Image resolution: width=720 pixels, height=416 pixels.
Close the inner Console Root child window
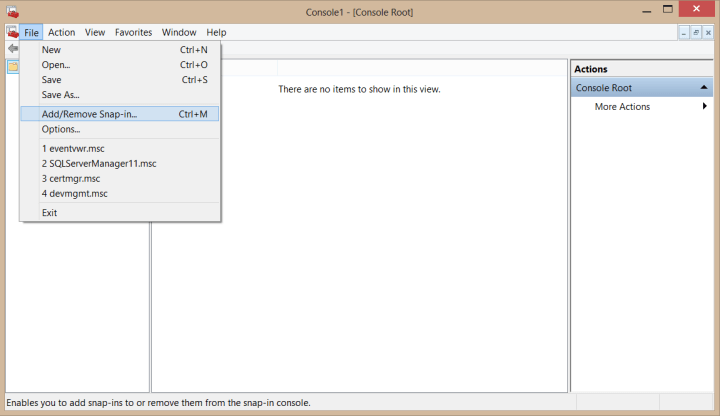pyautogui.click(x=710, y=33)
